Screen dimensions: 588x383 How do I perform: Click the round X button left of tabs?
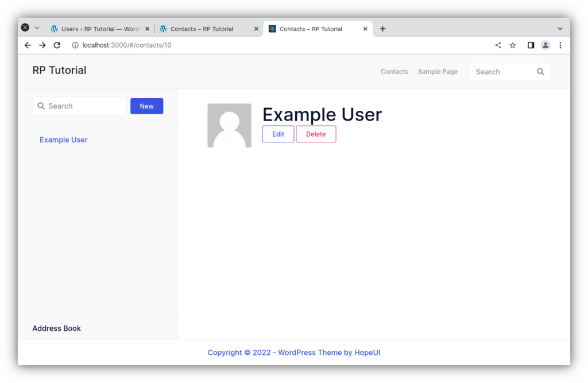25,28
